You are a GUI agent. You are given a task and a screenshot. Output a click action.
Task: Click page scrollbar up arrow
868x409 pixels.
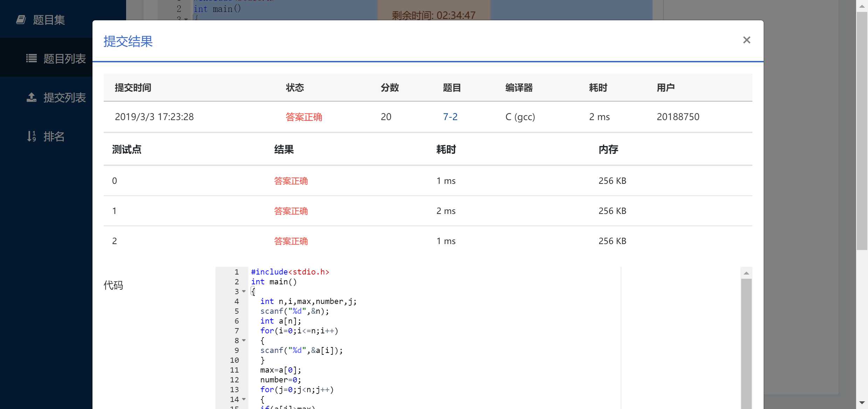tap(862, 6)
